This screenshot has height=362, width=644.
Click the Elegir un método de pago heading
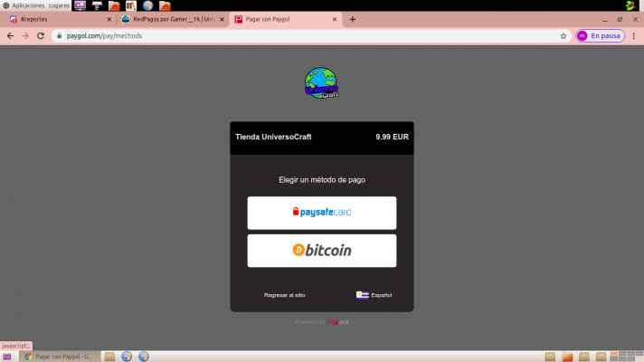[322, 179]
